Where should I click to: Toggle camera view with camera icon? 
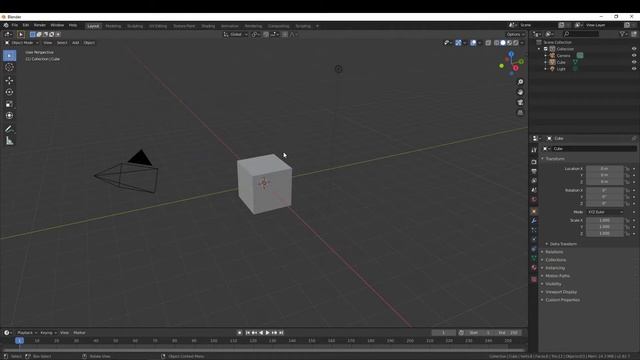click(520, 102)
